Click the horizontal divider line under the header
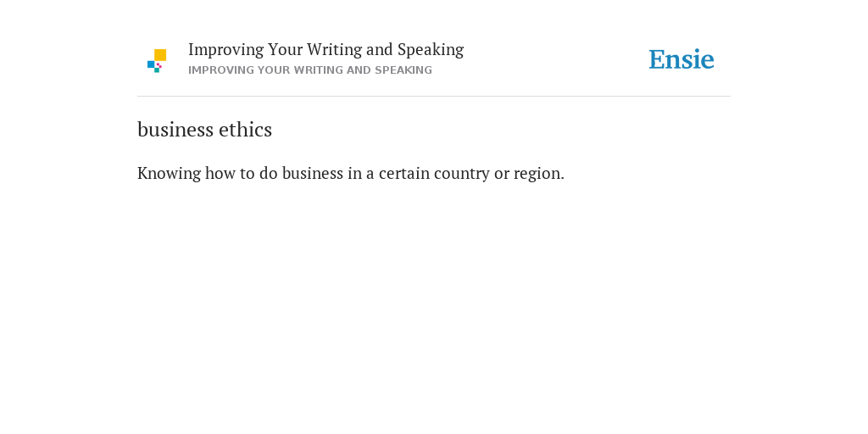868x434 pixels. pos(434,97)
